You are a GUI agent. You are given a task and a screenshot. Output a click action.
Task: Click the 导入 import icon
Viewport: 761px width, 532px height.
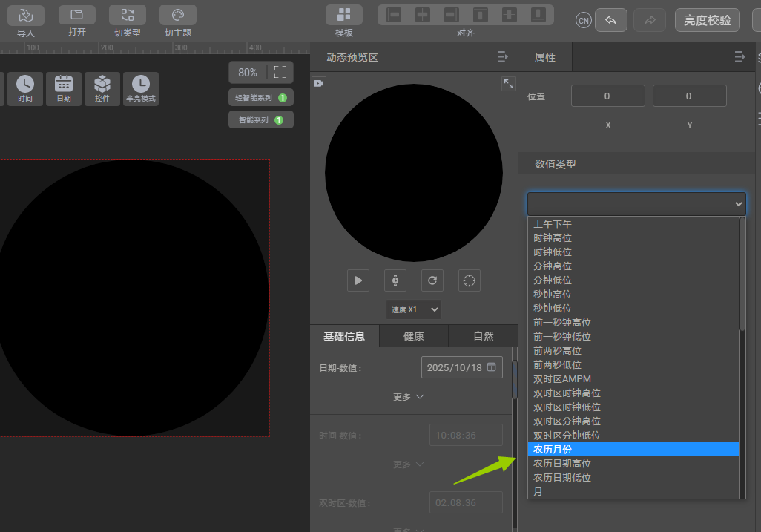coord(26,16)
